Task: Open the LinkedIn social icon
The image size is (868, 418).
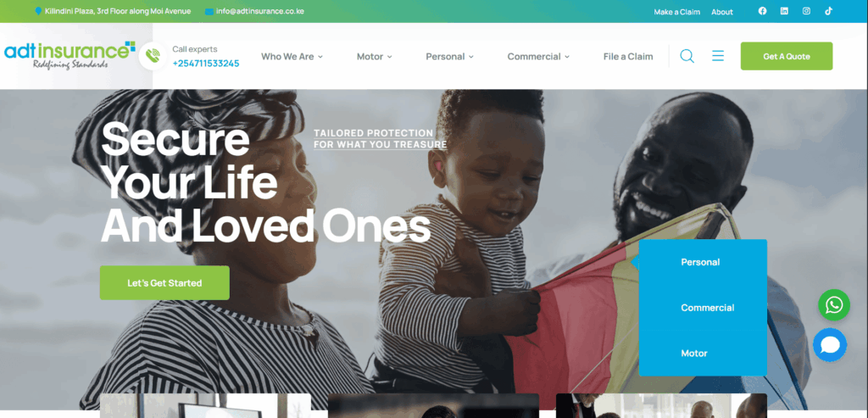Action: click(x=784, y=11)
